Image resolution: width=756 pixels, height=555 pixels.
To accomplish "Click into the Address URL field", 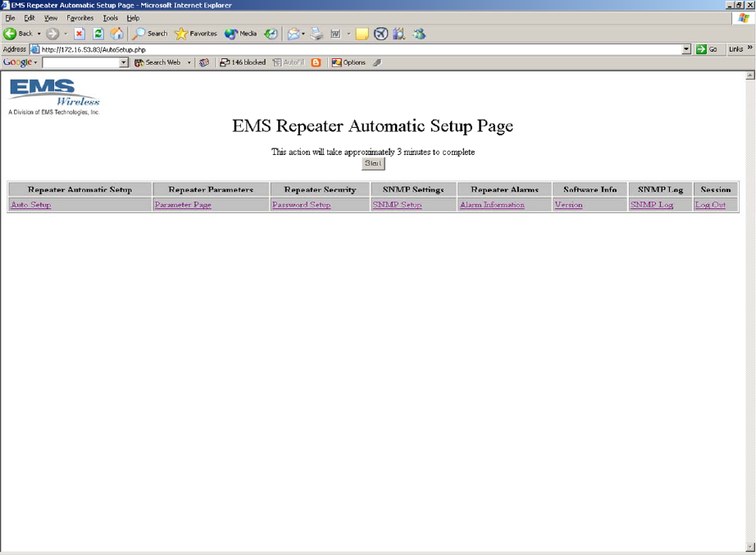I will pos(361,49).
